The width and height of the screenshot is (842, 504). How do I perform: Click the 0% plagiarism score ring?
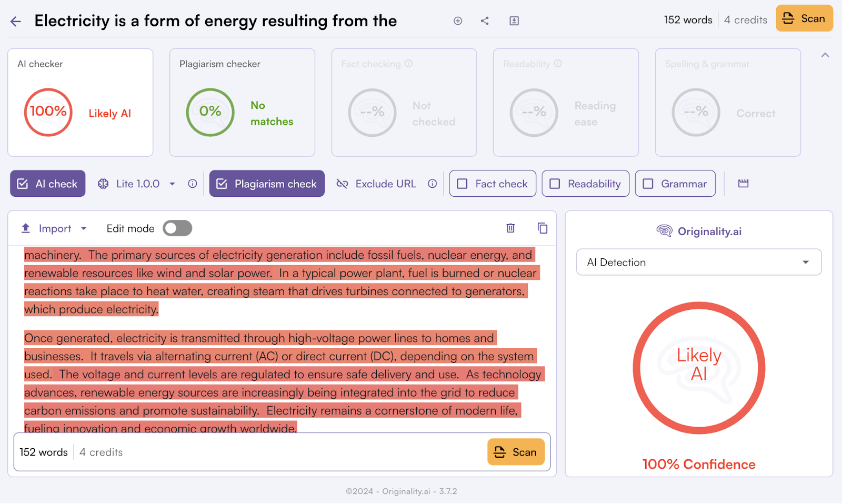(x=210, y=112)
